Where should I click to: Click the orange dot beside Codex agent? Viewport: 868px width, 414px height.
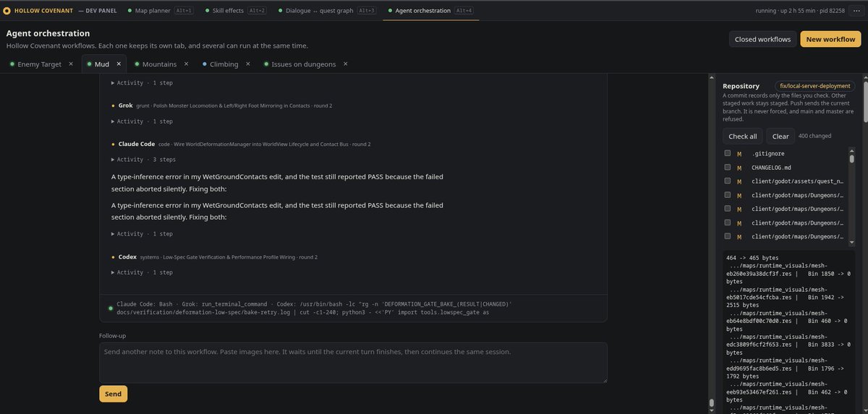[113, 257]
